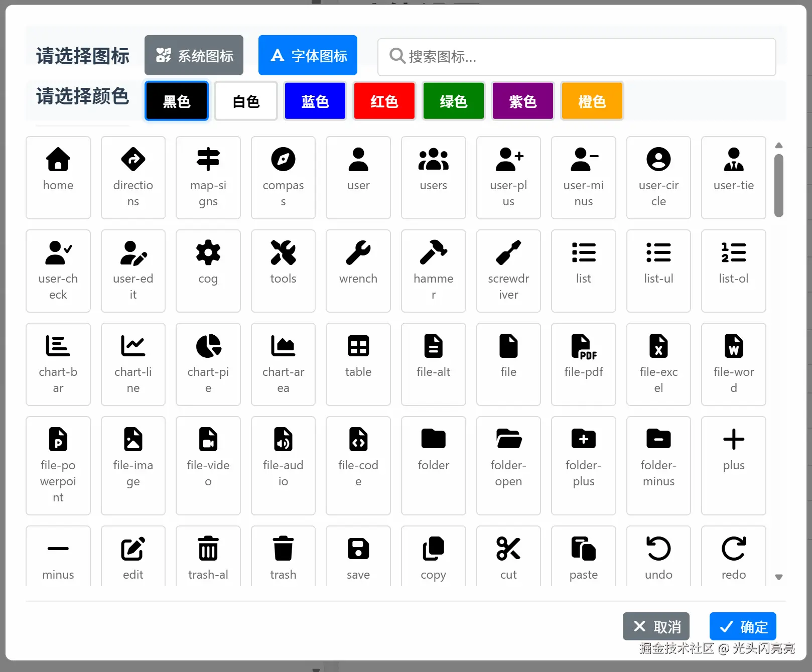
Task: Select the file-audio icon
Action: click(x=283, y=465)
